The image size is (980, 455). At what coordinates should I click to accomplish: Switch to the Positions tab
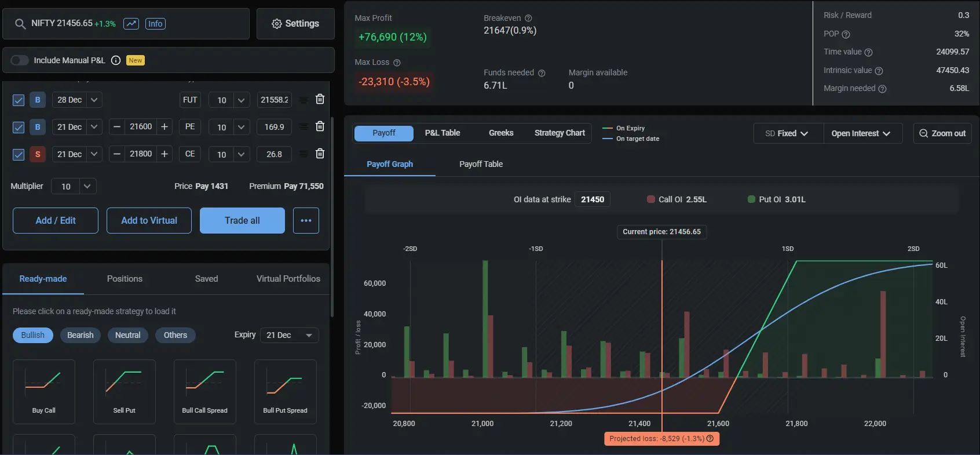pyautogui.click(x=125, y=279)
